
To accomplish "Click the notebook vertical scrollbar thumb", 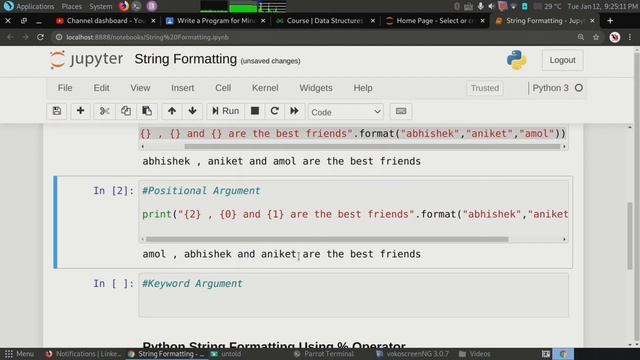I will coord(630,235).
